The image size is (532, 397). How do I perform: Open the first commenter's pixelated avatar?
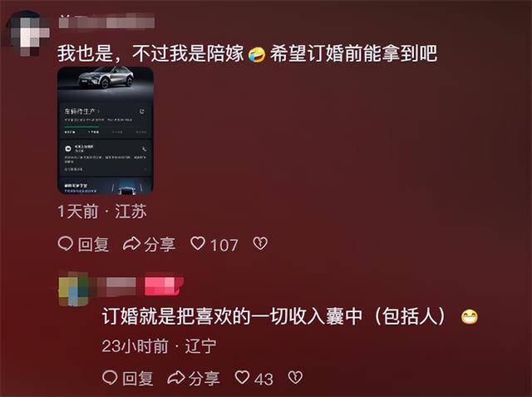point(27,33)
